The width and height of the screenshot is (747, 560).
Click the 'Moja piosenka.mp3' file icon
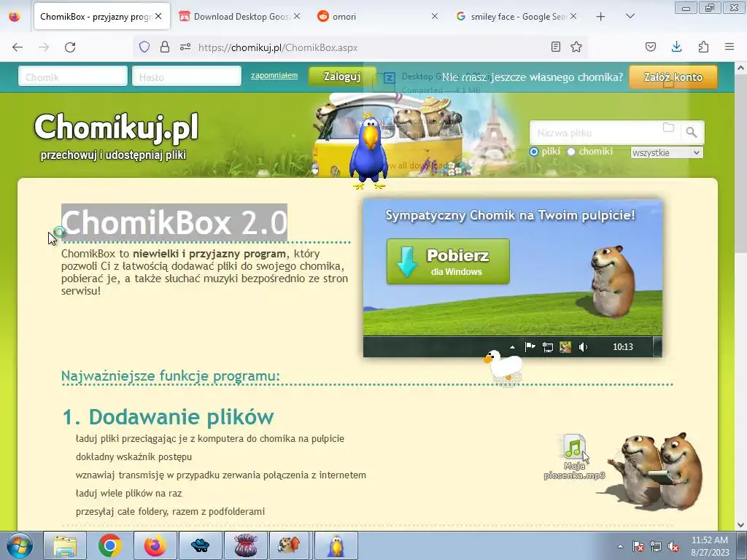click(x=574, y=456)
